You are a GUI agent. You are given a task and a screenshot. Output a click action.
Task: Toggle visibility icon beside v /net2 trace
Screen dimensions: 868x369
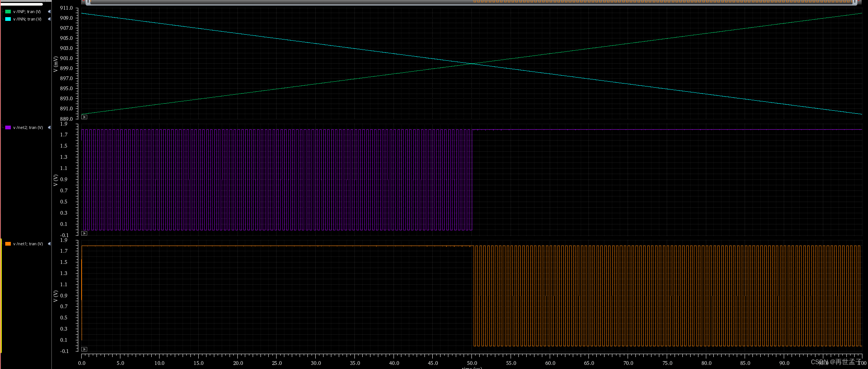point(49,127)
